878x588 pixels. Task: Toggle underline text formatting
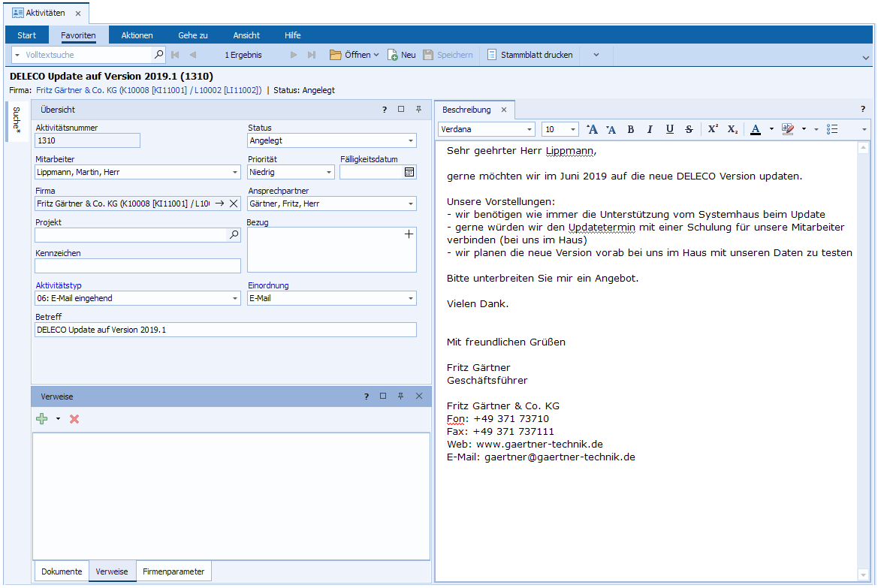pos(669,129)
